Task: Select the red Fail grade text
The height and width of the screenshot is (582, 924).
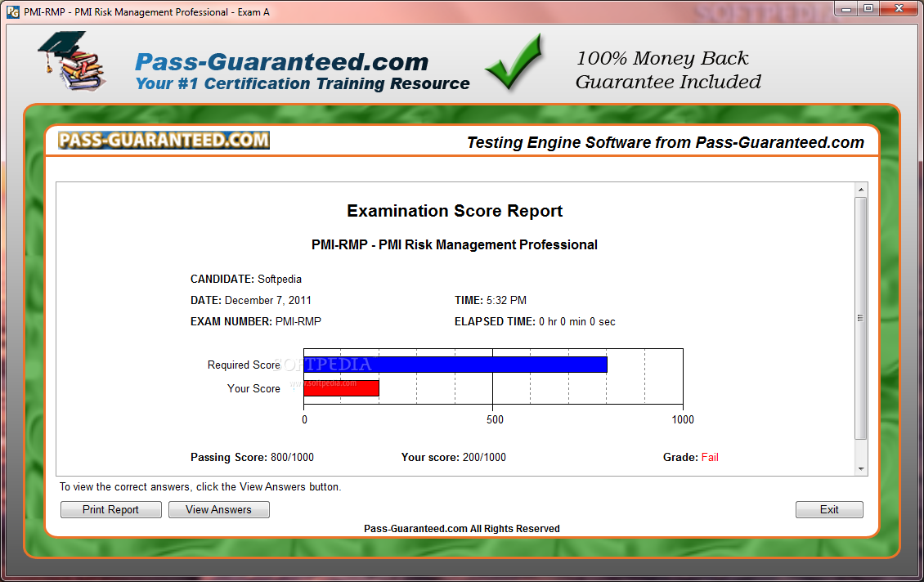Action: coord(710,457)
